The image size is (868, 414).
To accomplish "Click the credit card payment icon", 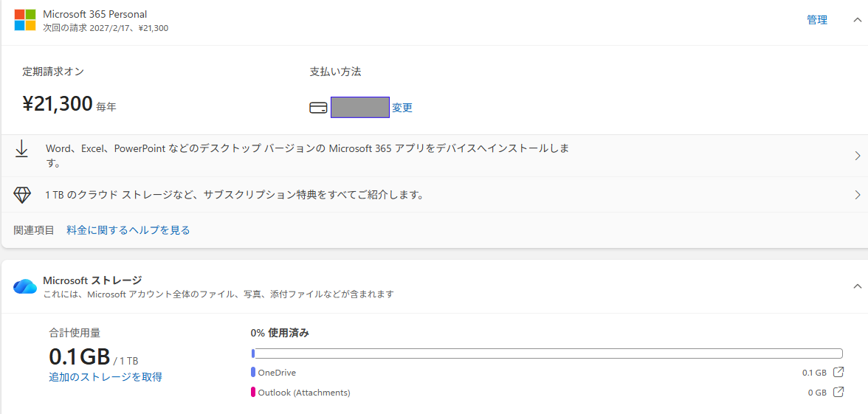I will pos(318,108).
